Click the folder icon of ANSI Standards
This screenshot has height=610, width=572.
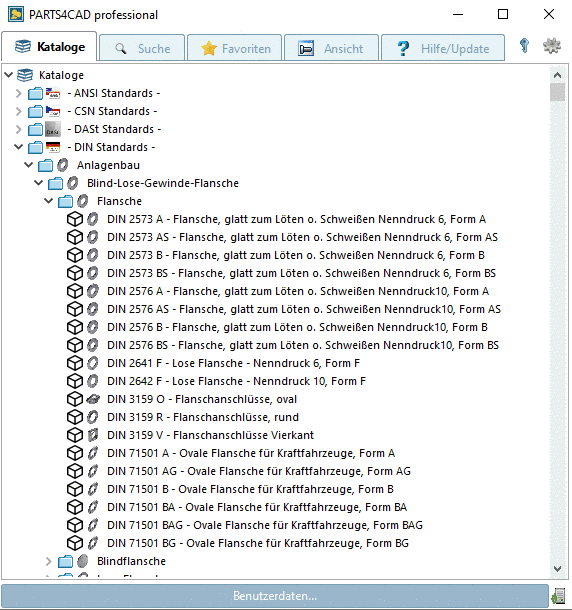pyautogui.click(x=35, y=94)
